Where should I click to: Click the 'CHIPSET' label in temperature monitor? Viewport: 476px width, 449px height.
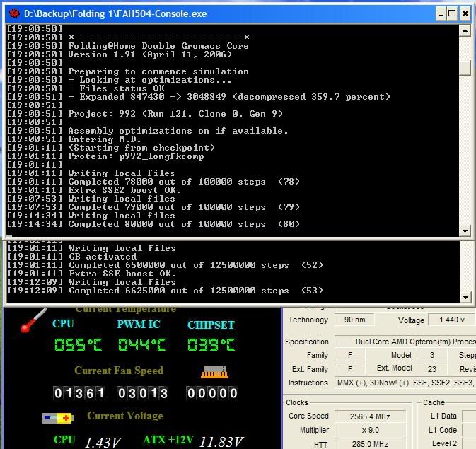pyautogui.click(x=211, y=325)
